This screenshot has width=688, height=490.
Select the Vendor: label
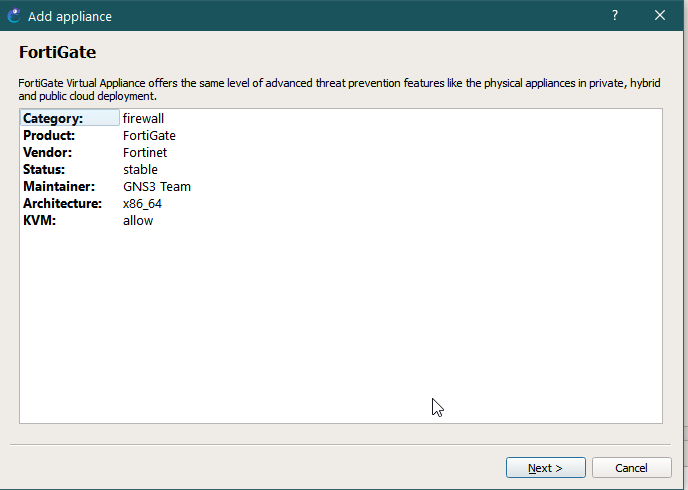(47, 153)
